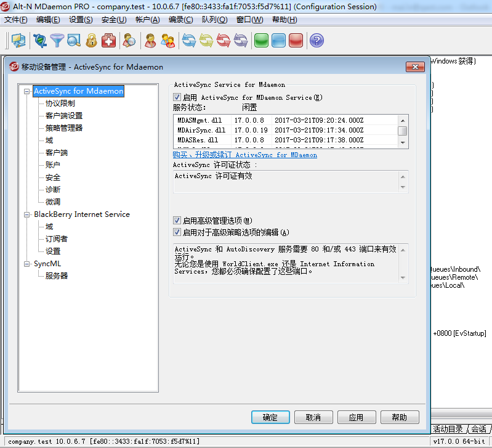Click the 取消 button
492x448 pixels.
[x=313, y=417]
